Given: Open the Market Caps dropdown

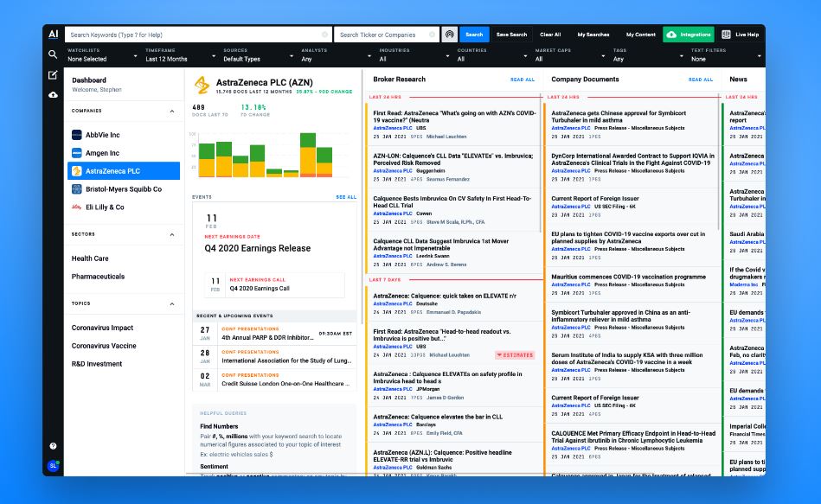Looking at the screenshot, I should click(570, 55).
